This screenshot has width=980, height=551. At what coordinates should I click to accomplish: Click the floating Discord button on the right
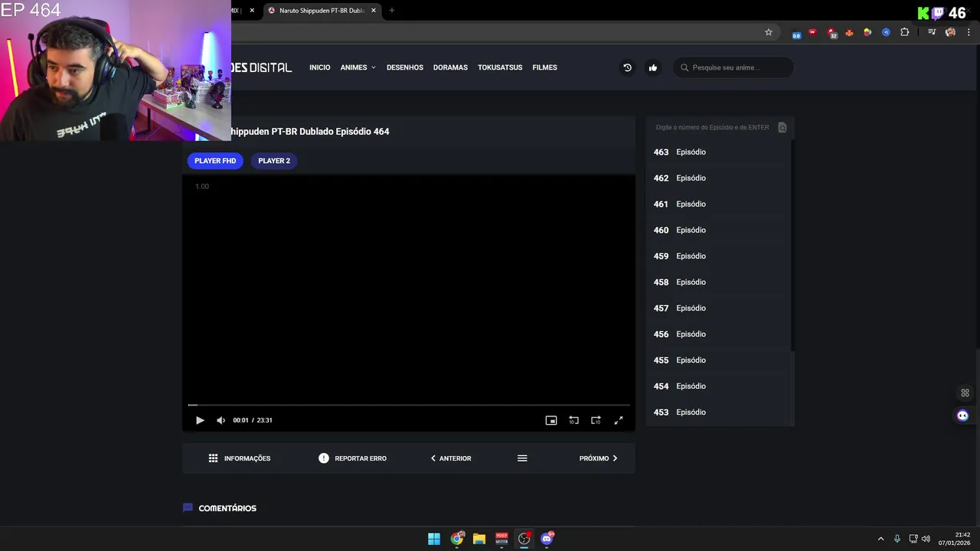click(x=963, y=416)
